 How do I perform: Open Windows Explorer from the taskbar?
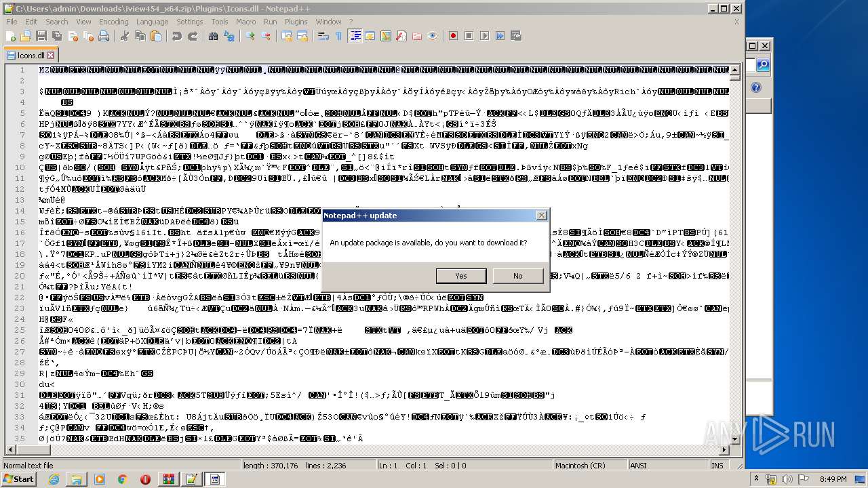(x=77, y=479)
